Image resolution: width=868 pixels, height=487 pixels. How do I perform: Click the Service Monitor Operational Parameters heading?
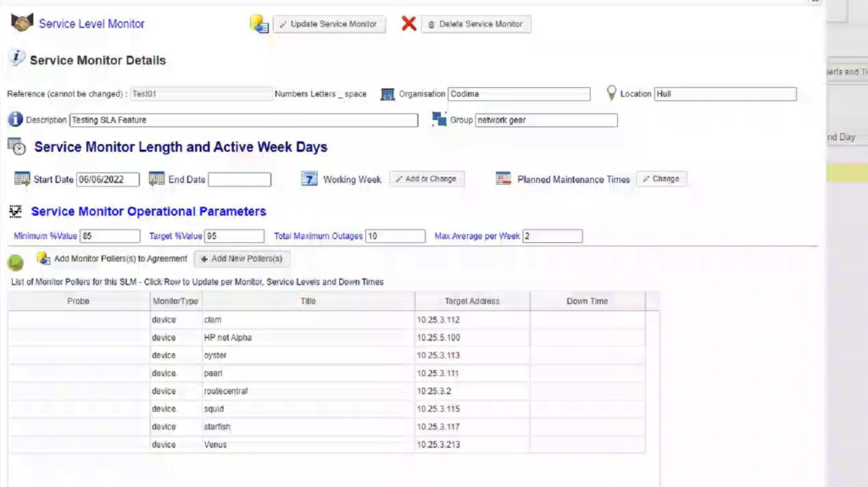[148, 212]
